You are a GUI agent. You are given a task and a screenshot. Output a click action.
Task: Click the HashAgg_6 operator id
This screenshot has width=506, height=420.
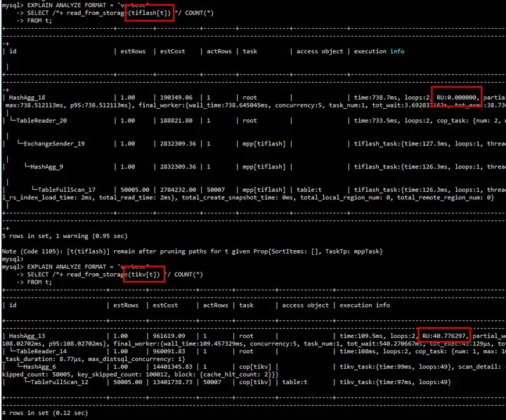point(39,367)
